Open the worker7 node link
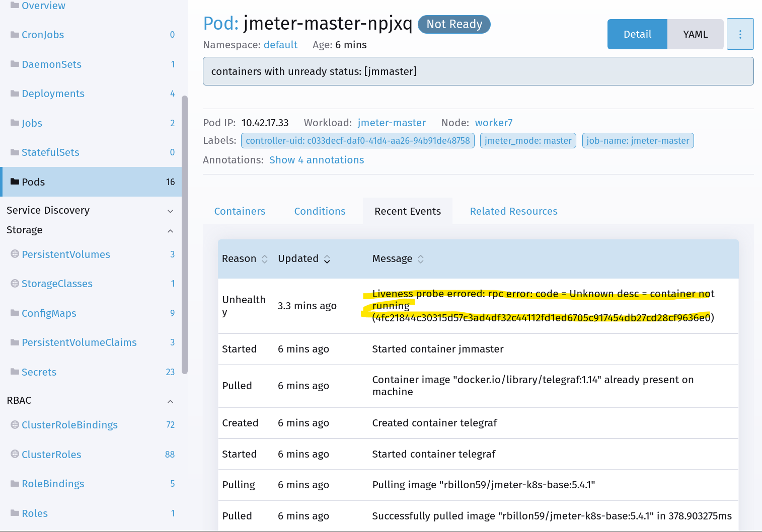Viewport: 762px width, 532px height. point(494,122)
